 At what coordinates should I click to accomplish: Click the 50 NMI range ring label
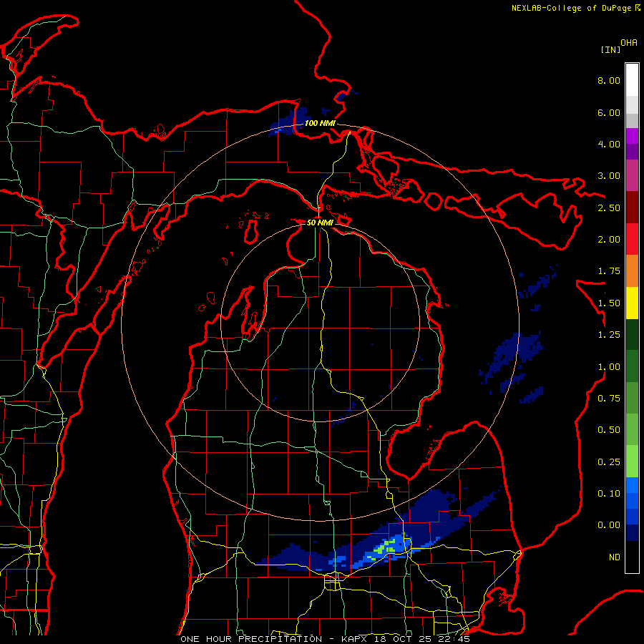point(320,223)
